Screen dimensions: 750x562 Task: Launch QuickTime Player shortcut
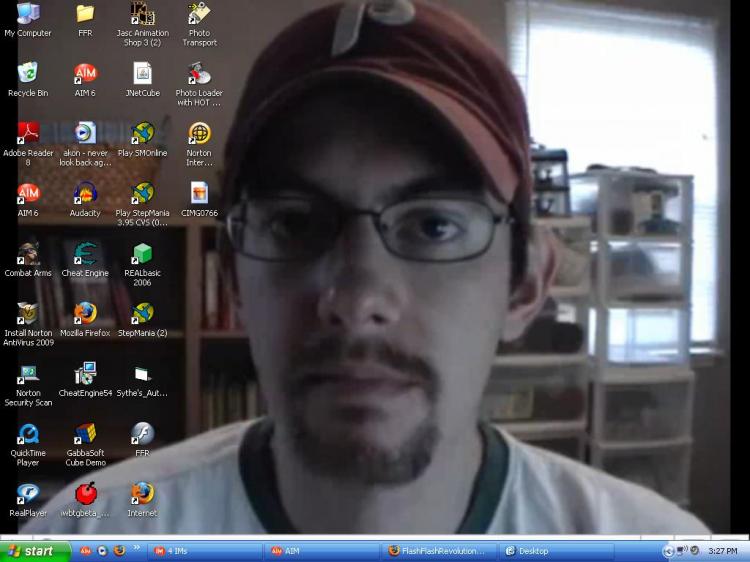[28, 434]
